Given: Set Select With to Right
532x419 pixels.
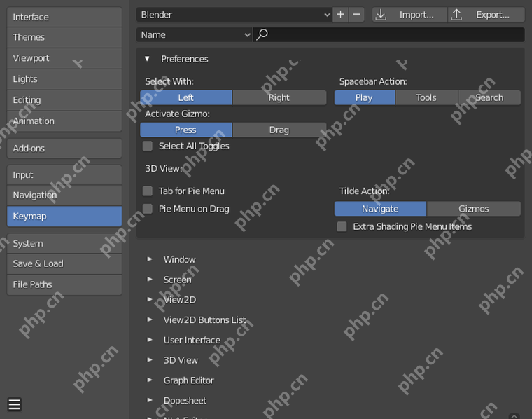Looking at the screenshot, I should pyautogui.click(x=279, y=98).
